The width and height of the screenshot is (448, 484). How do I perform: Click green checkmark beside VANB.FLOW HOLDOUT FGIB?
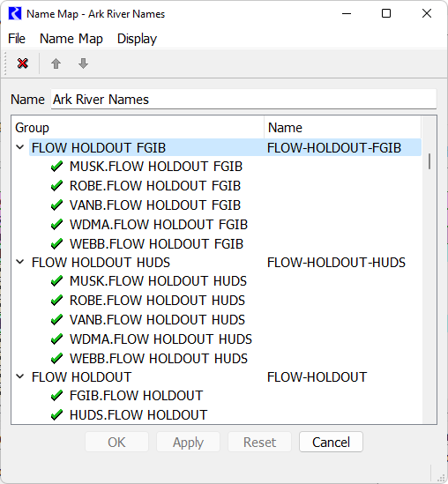tap(56, 205)
